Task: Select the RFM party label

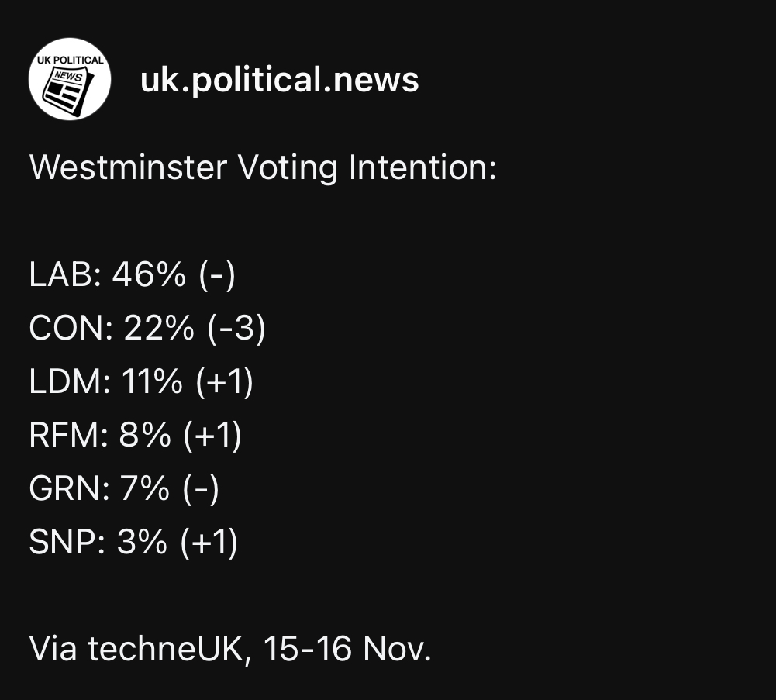Action: [65, 436]
